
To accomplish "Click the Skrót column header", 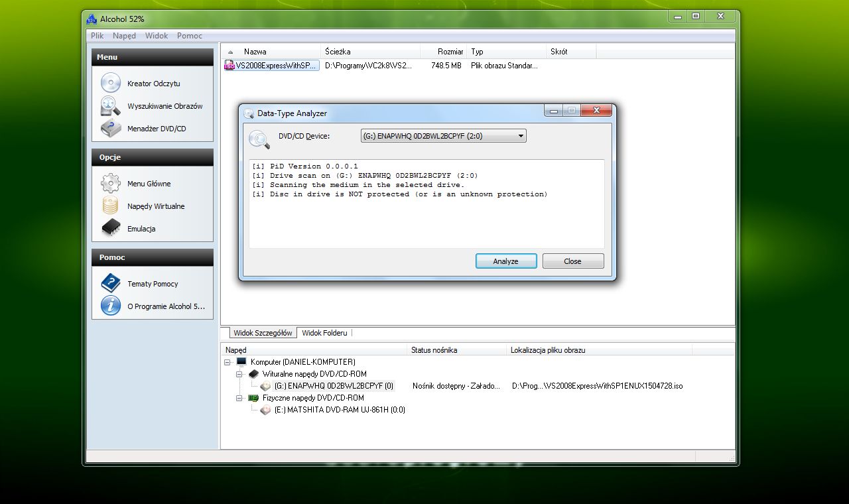I will pyautogui.click(x=571, y=52).
